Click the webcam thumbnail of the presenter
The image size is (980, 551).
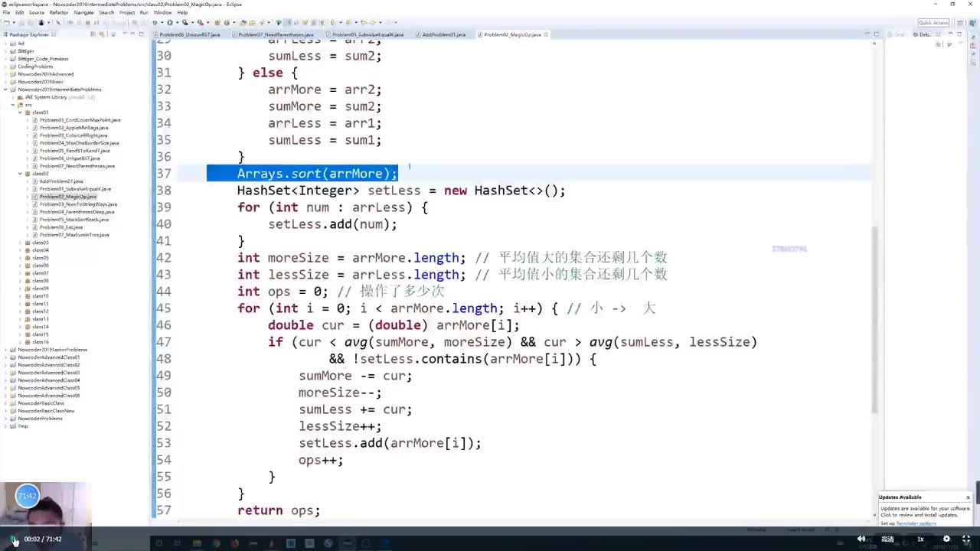(x=45, y=504)
